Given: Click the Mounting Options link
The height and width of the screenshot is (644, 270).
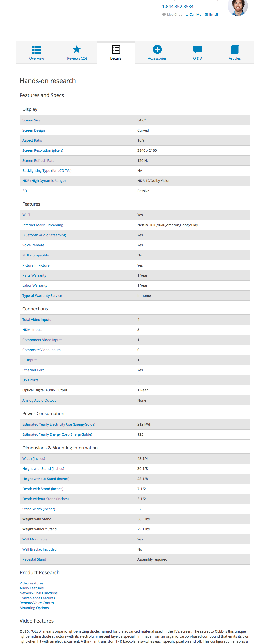Looking at the screenshot, I should (34, 608).
